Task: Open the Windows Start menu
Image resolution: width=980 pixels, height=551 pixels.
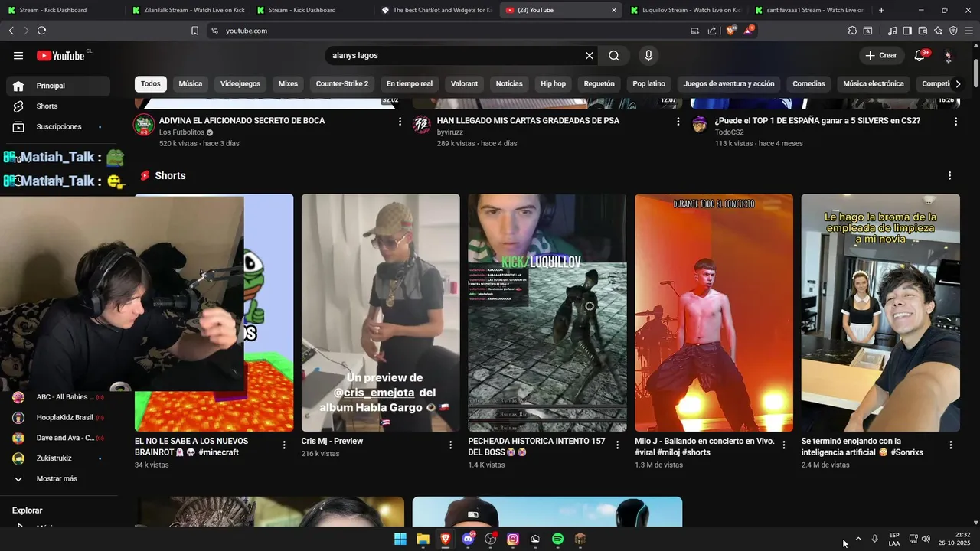Action: 400,540
